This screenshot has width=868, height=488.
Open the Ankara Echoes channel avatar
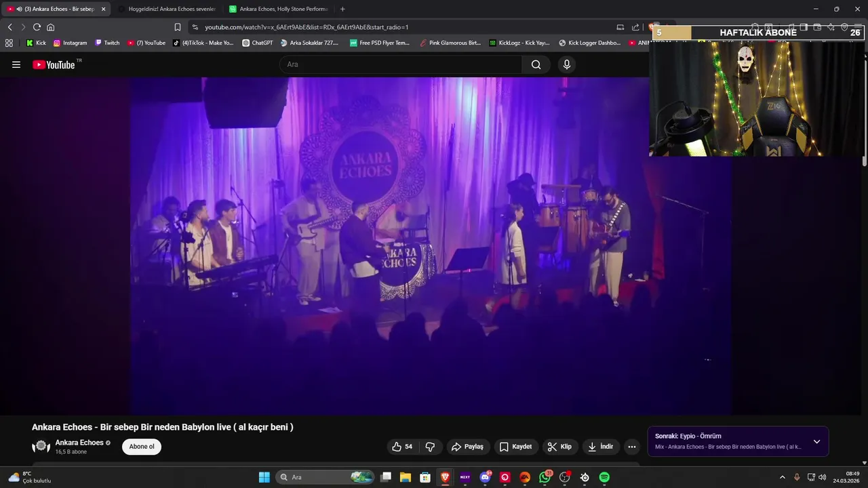click(x=41, y=447)
